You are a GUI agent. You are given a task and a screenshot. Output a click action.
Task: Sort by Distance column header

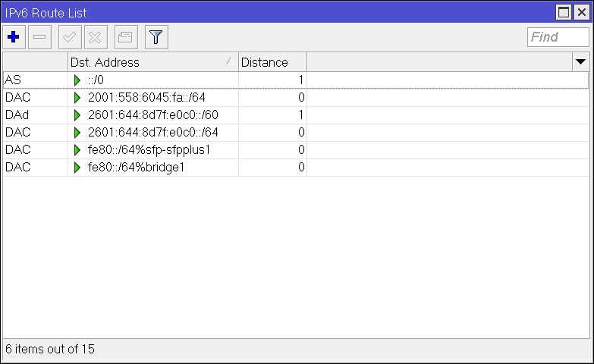[272, 62]
